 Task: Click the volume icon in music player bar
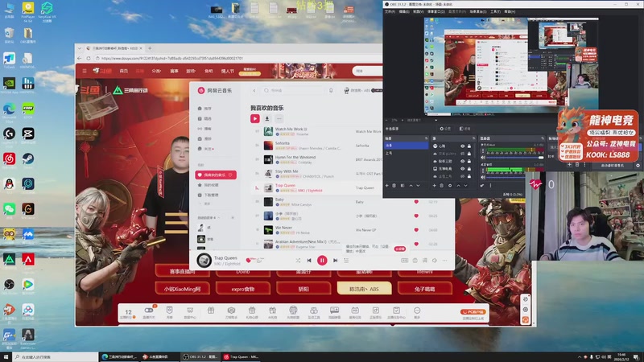pos(435,260)
